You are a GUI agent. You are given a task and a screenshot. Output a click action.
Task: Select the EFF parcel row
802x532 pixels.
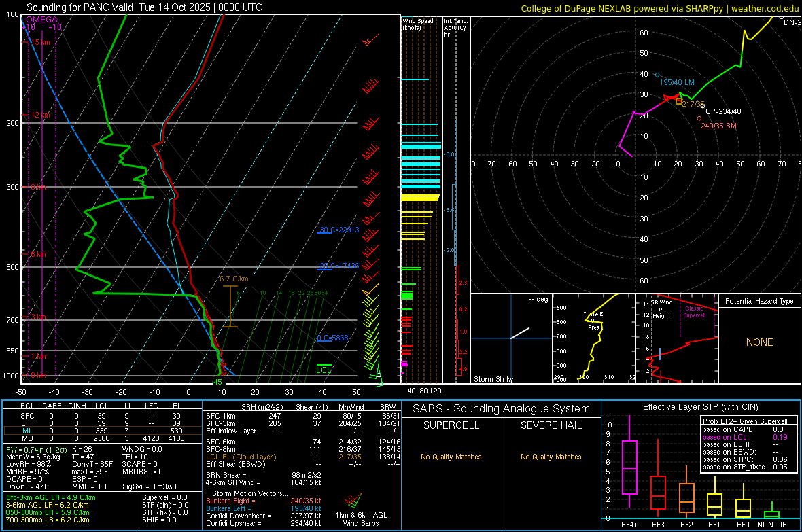(102, 423)
